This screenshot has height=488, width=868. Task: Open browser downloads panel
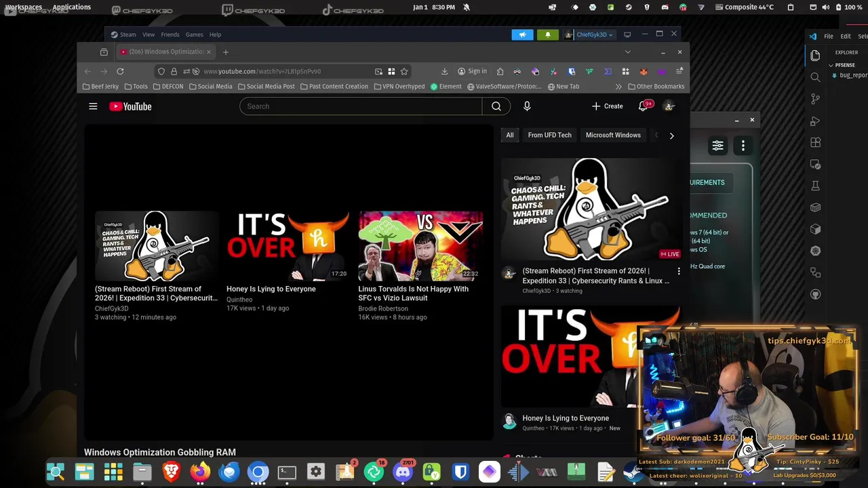click(x=444, y=71)
